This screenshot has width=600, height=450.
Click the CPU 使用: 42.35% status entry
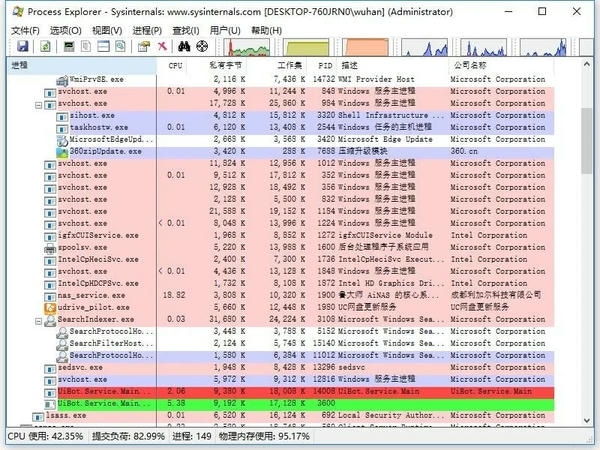(x=45, y=437)
